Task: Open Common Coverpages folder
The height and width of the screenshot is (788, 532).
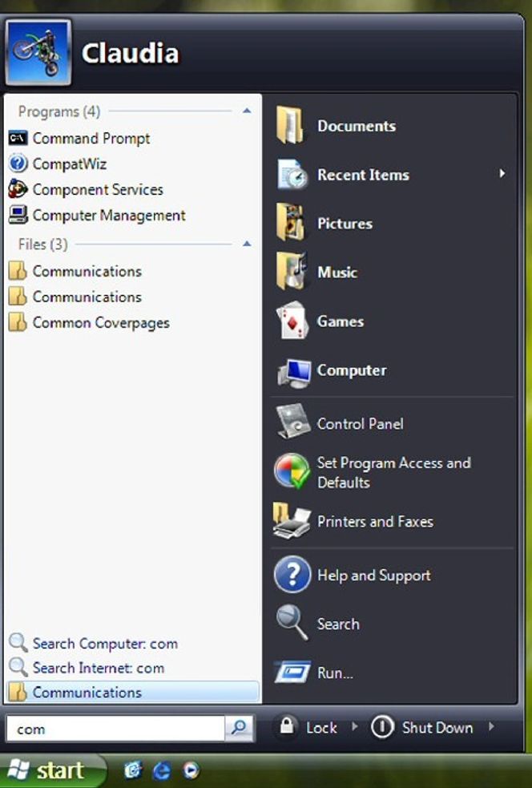Action: click(89, 322)
